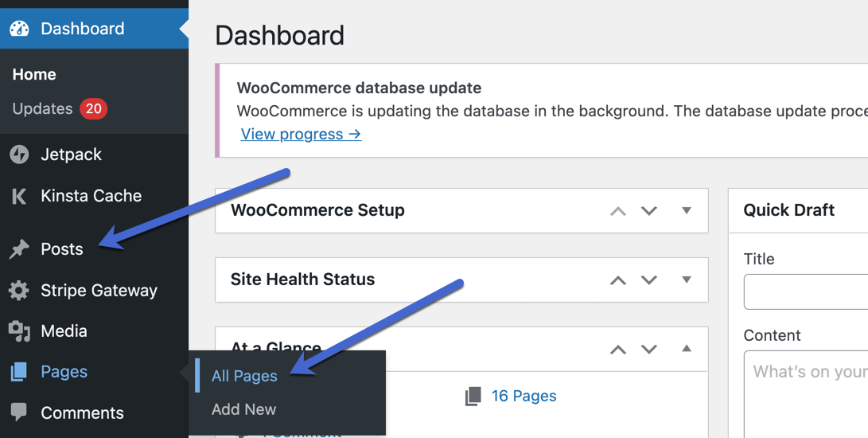Image resolution: width=868 pixels, height=438 pixels.
Task: Click the Kinsta Cache K icon
Action: pos(19,196)
